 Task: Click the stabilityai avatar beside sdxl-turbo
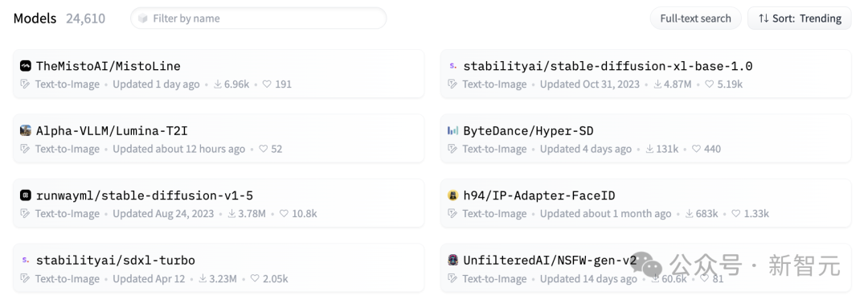coord(26,260)
